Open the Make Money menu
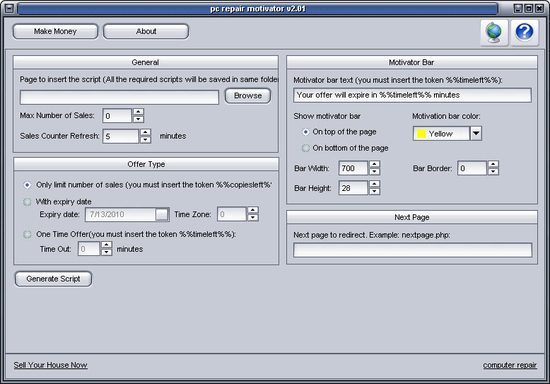The image size is (550, 384). [55, 31]
